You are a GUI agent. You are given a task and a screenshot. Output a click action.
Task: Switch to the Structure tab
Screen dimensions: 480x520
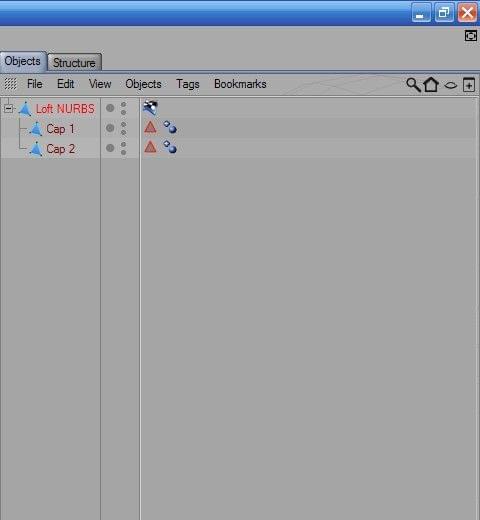[x=74, y=62]
